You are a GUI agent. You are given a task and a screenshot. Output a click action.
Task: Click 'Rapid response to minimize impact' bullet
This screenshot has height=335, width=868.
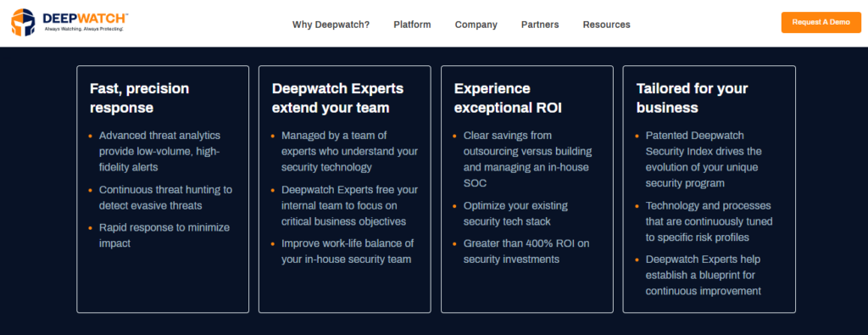(164, 235)
